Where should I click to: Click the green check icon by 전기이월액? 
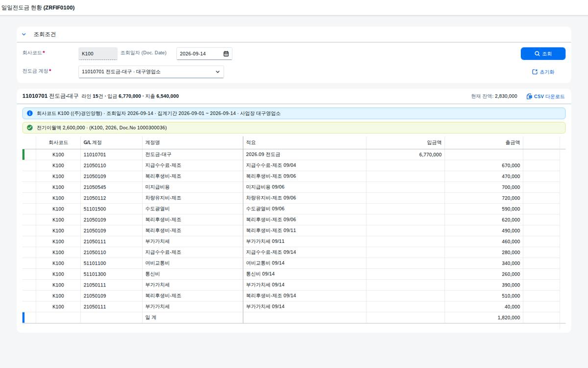pos(30,128)
